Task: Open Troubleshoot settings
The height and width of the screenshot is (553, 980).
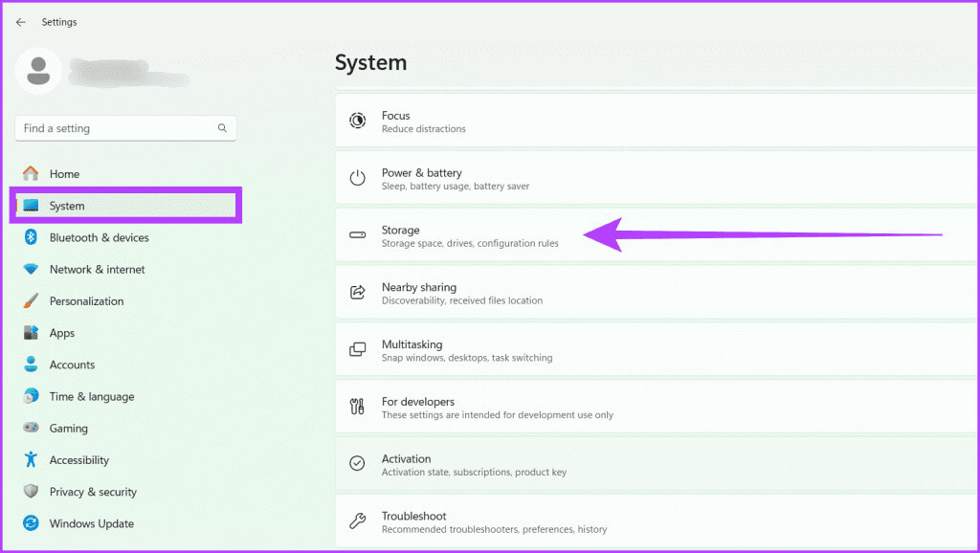Action: (657, 521)
